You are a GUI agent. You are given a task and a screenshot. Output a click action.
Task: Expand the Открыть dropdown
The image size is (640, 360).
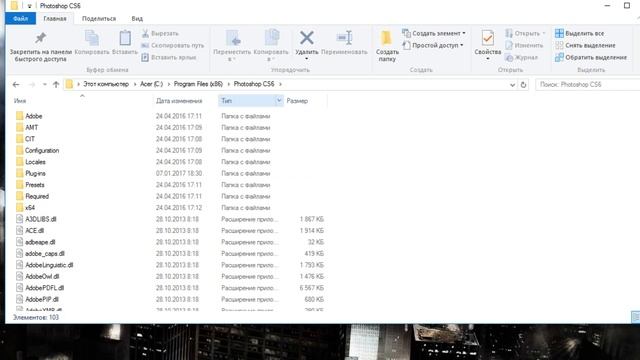(544, 33)
